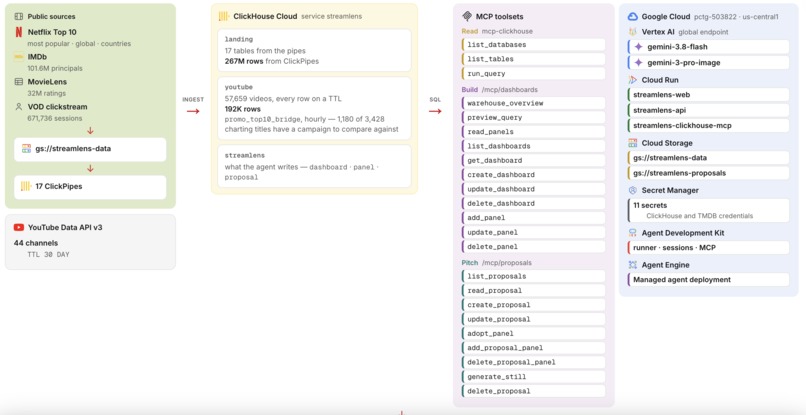
Task: Click the delete_dashboard tool row
Action: pos(534,204)
